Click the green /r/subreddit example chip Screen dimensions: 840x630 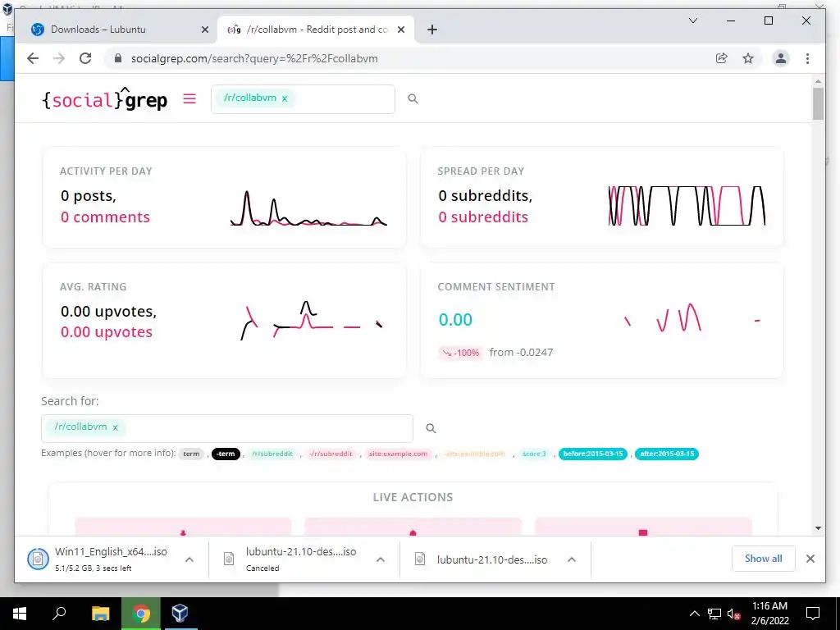(x=272, y=454)
